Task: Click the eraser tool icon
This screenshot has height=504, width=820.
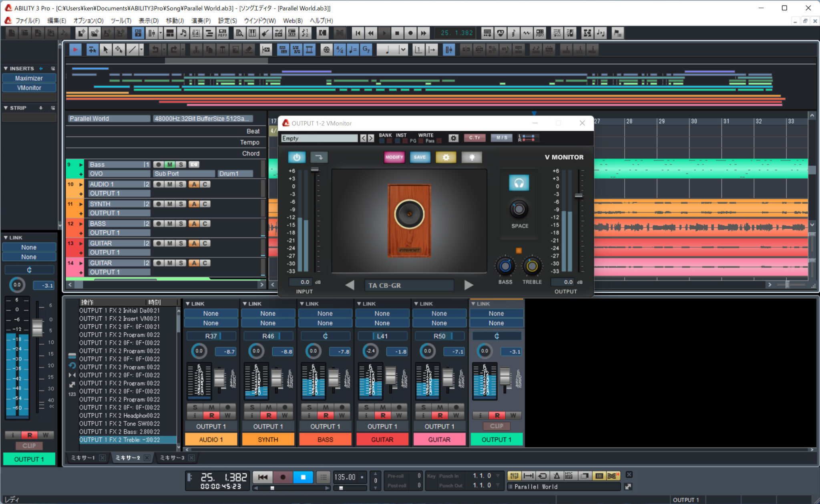Action: click(x=249, y=50)
